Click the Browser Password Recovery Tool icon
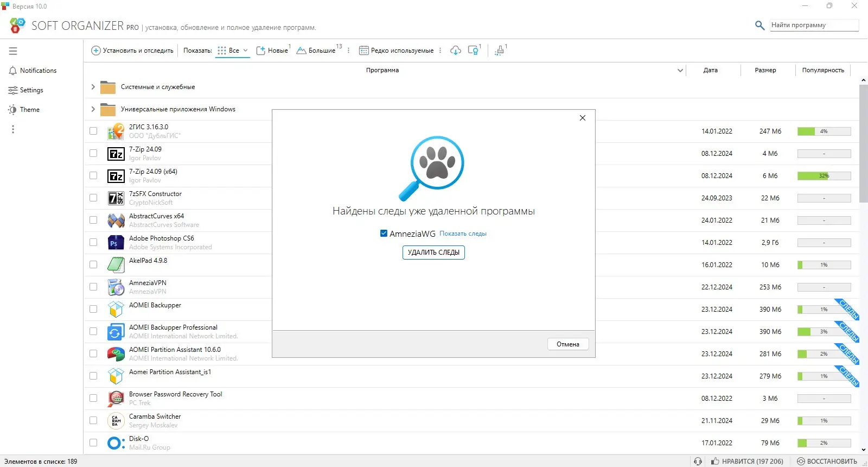This screenshot has width=868, height=467. tap(116, 399)
